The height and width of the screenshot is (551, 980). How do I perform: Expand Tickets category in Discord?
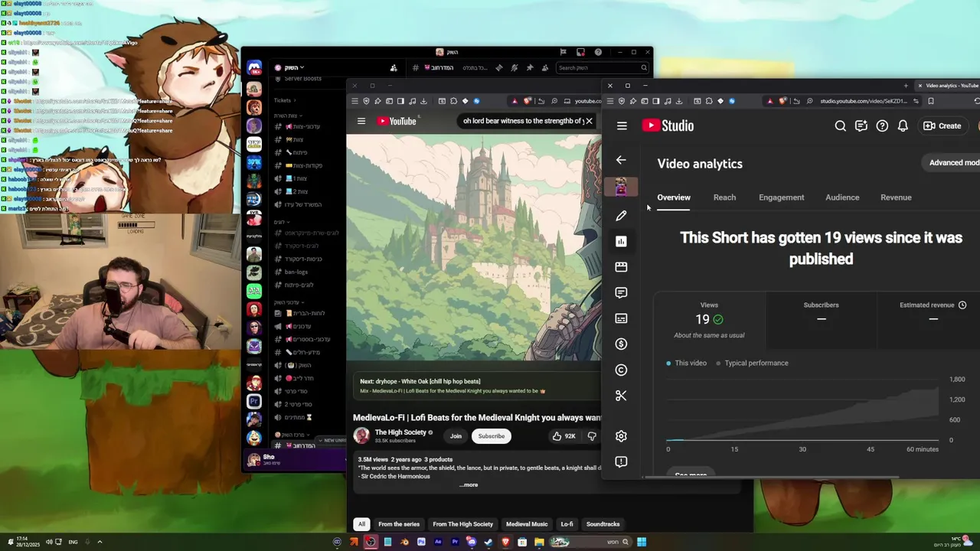point(285,100)
